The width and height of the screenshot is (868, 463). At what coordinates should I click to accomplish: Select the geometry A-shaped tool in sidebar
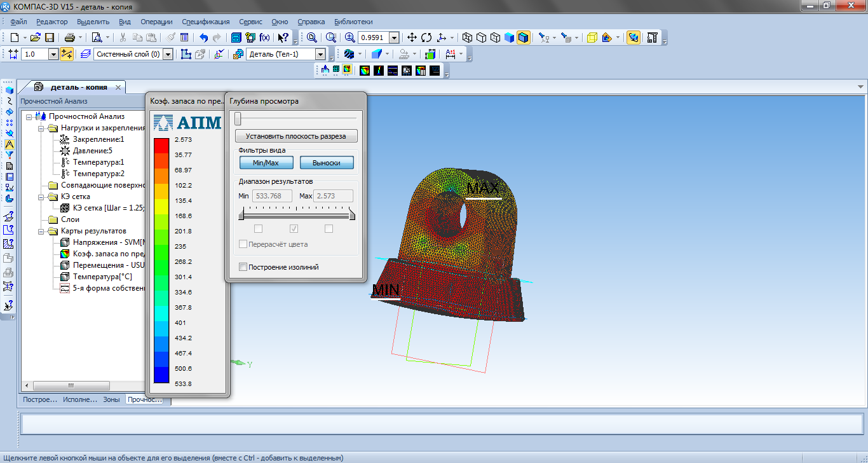(x=10, y=144)
